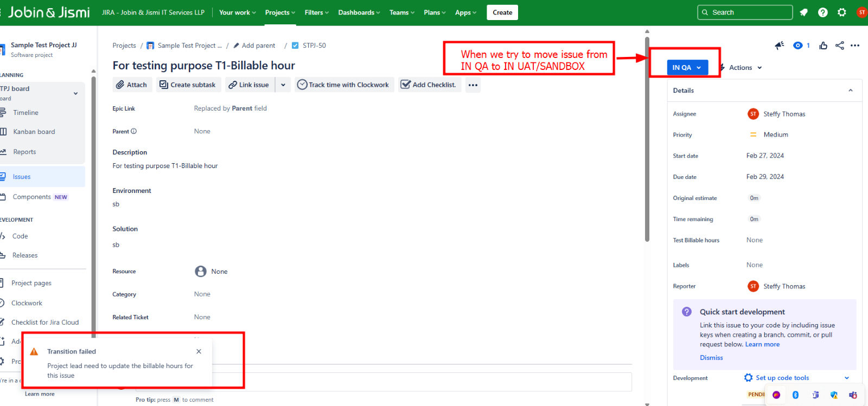Open the Dashboards menu
The height and width of the screenshot is (406, 868).
(x=359, y=12)
